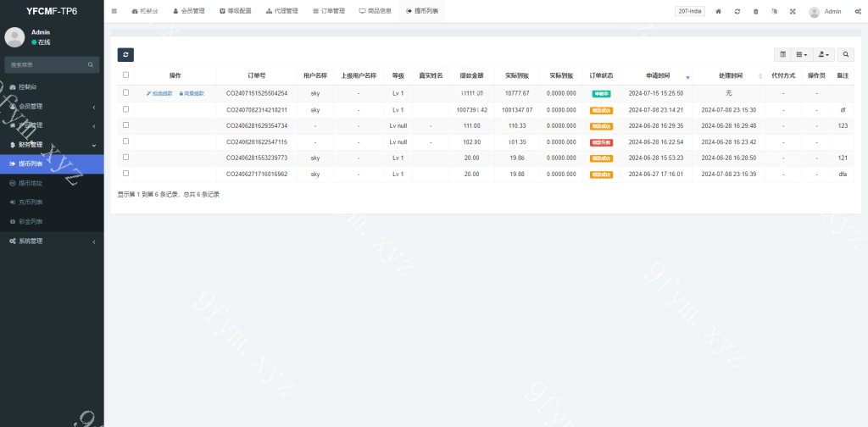Collapse 财务管理 in the sidebar

(52, 145)
